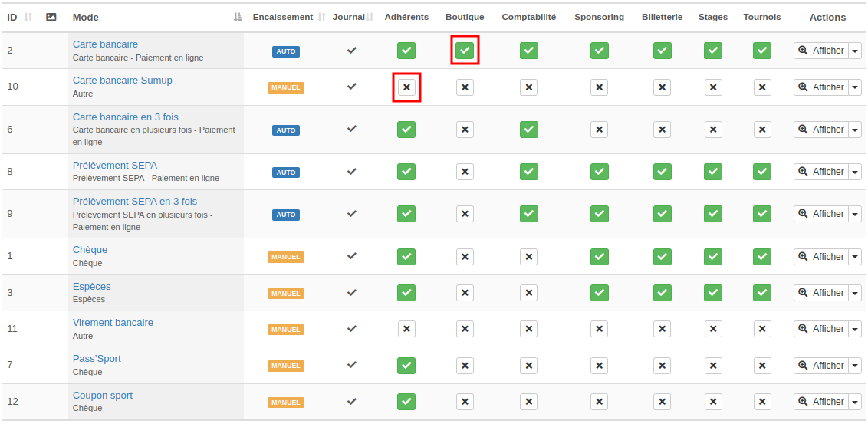Click Afficher for Chèque row
The width and height of the screenshot is (868, 424).
821,257
